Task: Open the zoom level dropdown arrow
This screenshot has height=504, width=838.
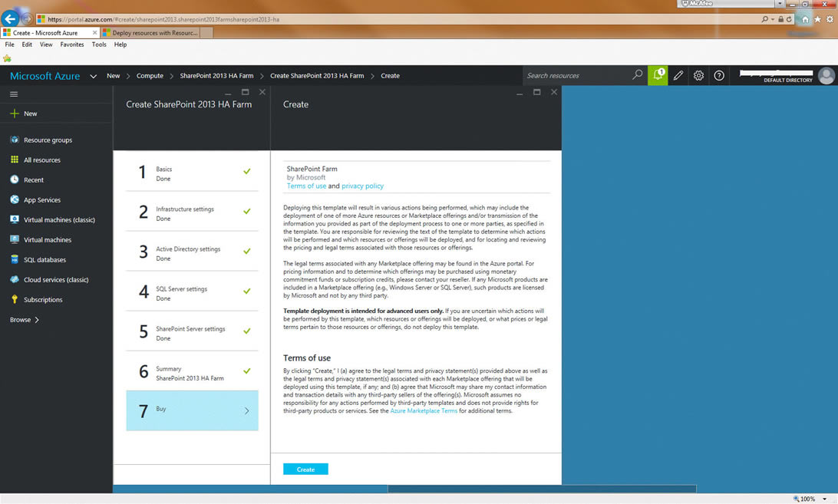Action: [x=825, y=499]
